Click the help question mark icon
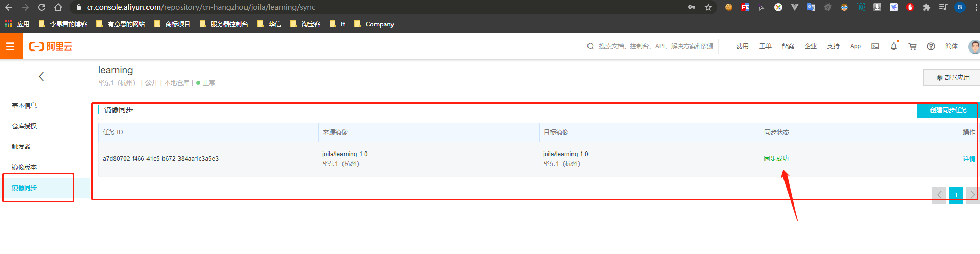This screenshot has width=980, height=254. tap(931, 46)
